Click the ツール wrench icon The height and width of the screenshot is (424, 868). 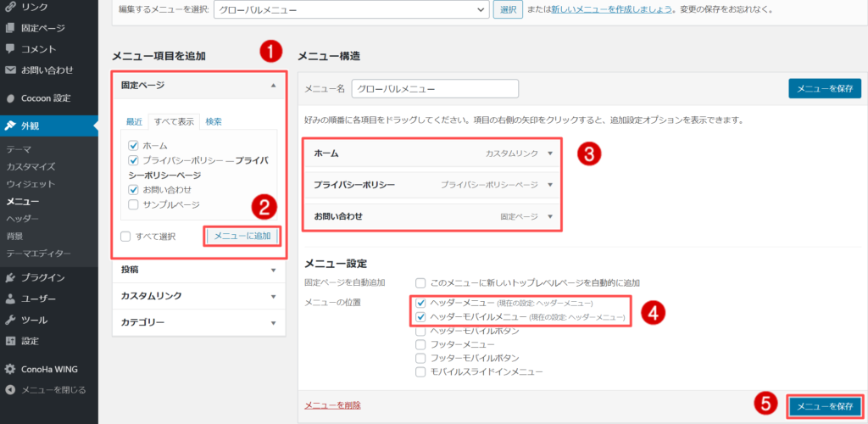pyautogui.click(x=10, y=320)
